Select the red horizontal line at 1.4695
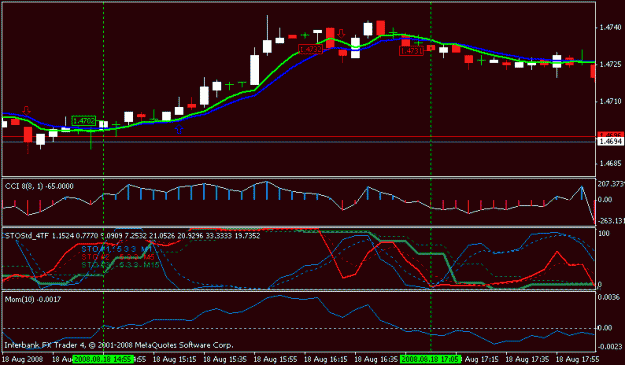Viewport: 625px width, 365px height. 299,137
